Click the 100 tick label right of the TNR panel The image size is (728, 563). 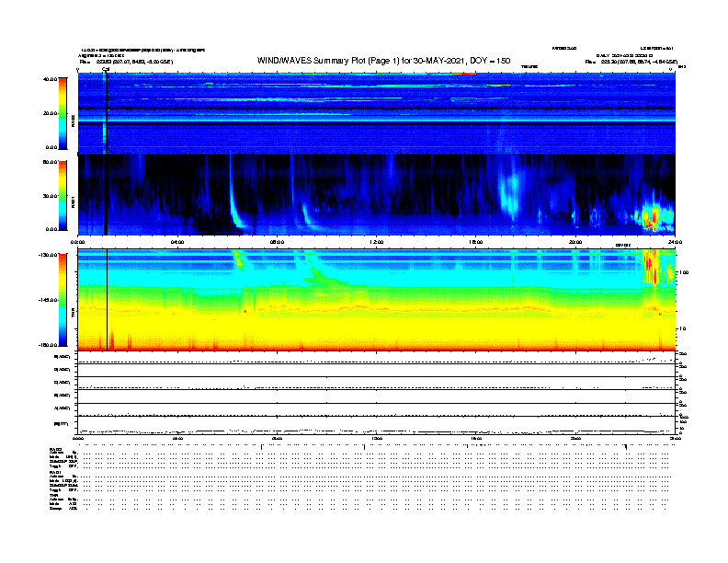click(x=684, y=272)
